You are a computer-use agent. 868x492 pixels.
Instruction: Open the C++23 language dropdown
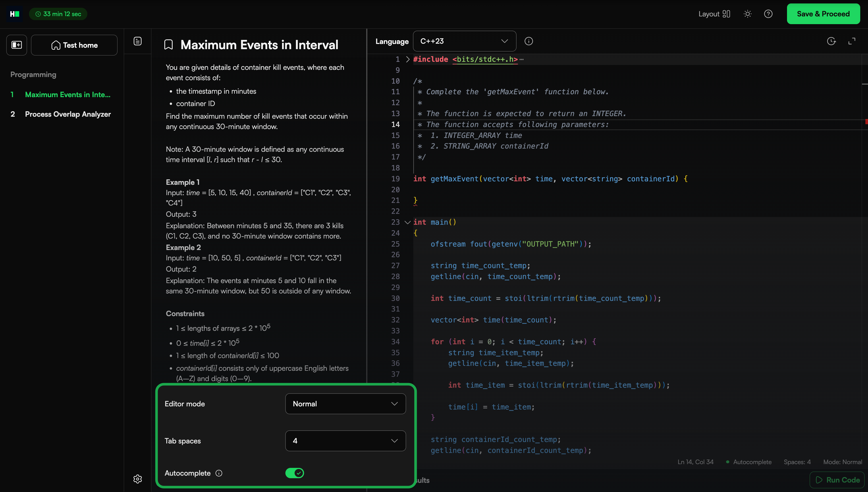coord(464,41)
